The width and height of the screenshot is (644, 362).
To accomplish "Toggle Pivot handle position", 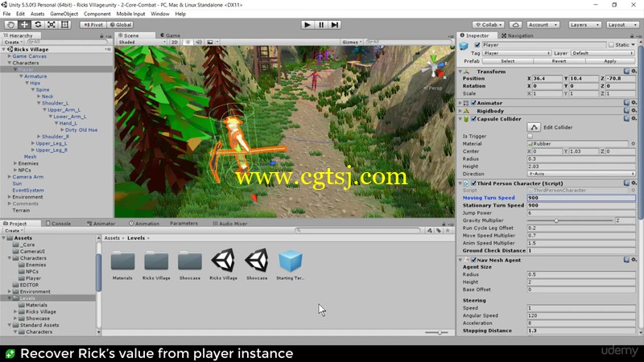I will coord(93,25).
